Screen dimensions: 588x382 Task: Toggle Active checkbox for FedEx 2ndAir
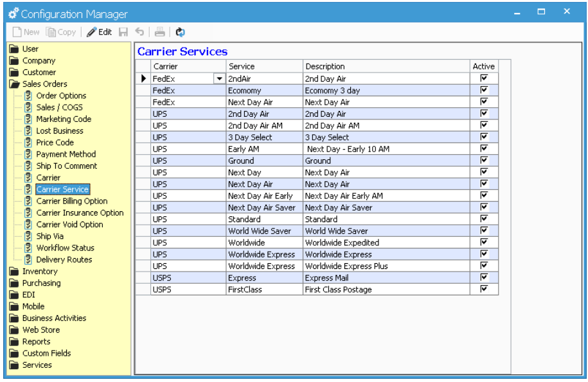pyautogui.click(x=484, y=78)
